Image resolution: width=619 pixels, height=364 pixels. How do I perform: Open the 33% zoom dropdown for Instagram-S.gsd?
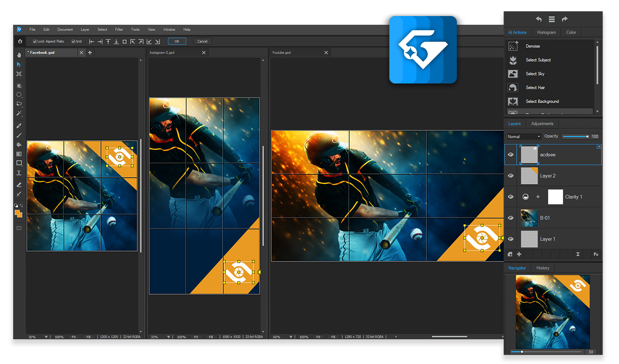tap(169, 337)
